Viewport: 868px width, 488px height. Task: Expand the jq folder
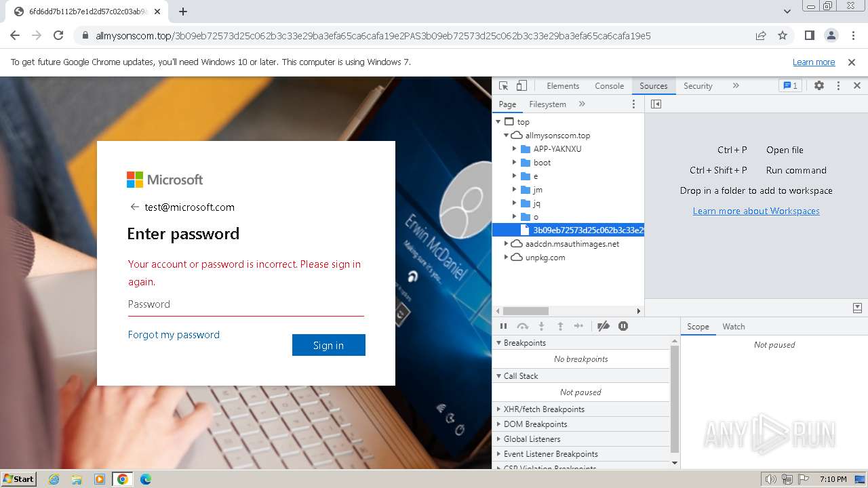click(x=515, y=203)
